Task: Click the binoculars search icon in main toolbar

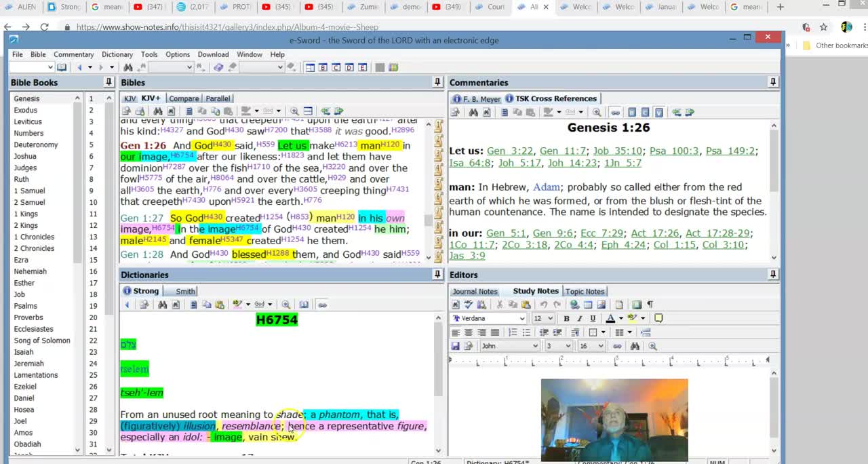Action: click(127, 67)
